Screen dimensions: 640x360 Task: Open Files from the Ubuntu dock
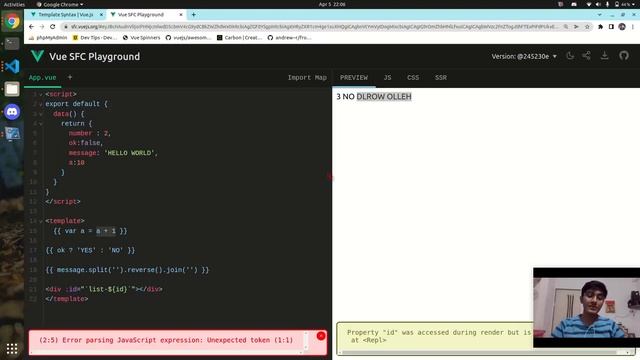12,89
